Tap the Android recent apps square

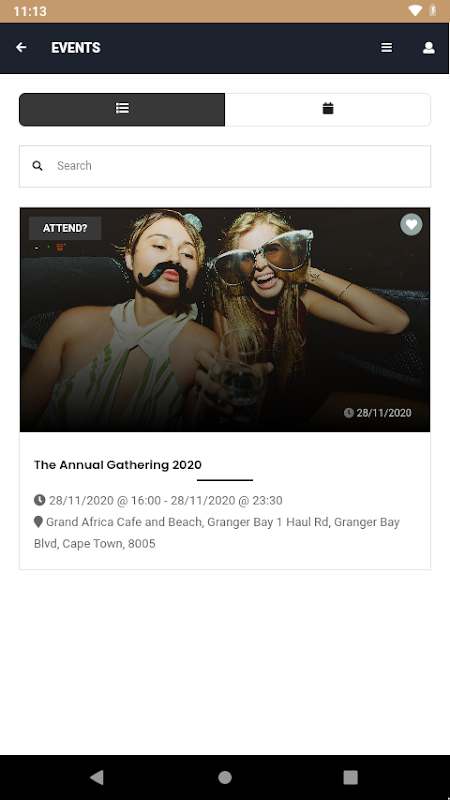351,777
